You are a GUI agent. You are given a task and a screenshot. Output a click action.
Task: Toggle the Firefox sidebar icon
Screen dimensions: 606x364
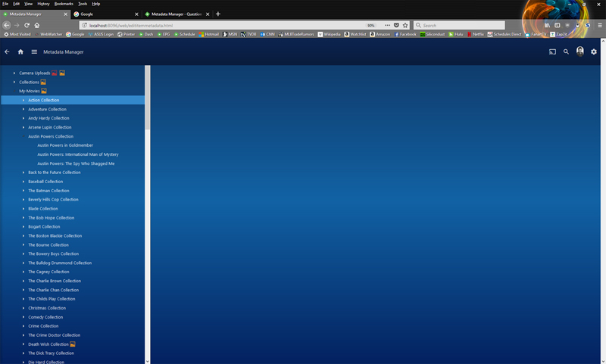[x=558, y=25]
